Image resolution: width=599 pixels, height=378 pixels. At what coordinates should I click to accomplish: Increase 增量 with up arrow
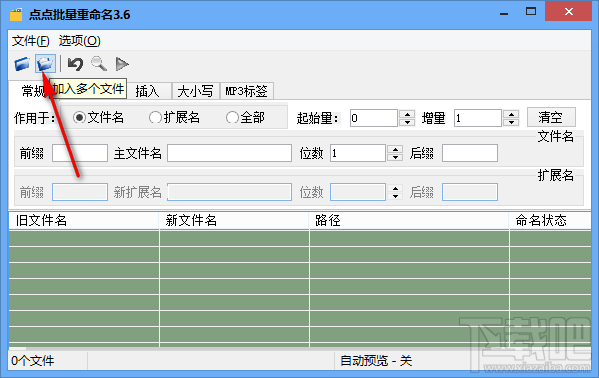pyautogui.click(x=511, y=114)
